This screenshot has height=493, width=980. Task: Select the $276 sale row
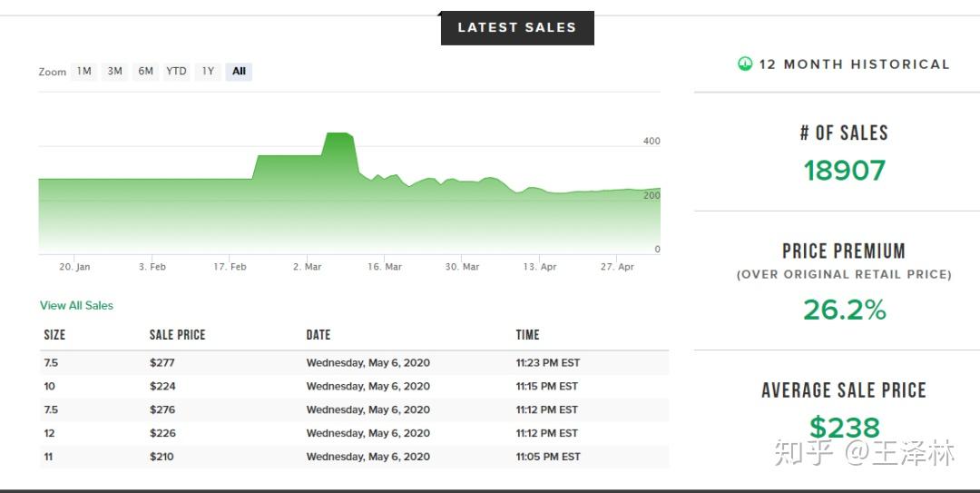point(354,410)
